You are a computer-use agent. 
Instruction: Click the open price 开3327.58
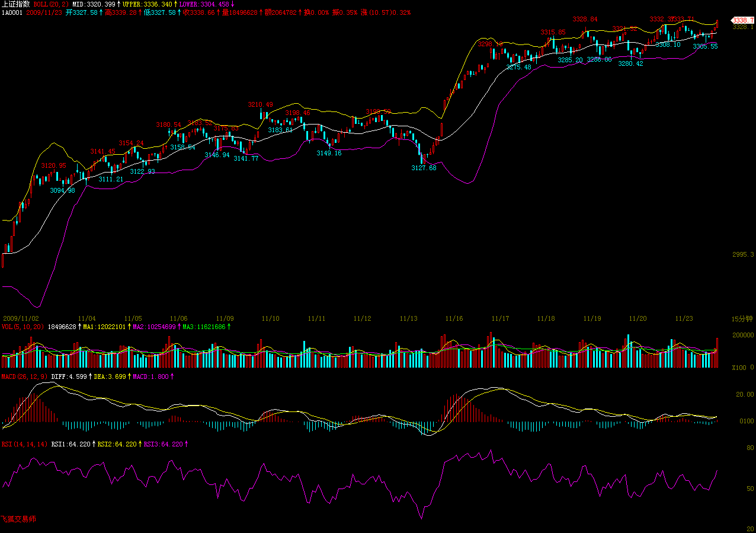click(x=82, y=12)
